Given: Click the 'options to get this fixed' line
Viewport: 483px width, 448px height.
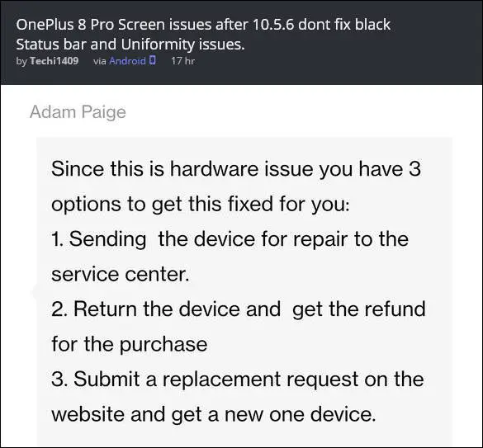Looking at the screenshot, I should (201, 205).
